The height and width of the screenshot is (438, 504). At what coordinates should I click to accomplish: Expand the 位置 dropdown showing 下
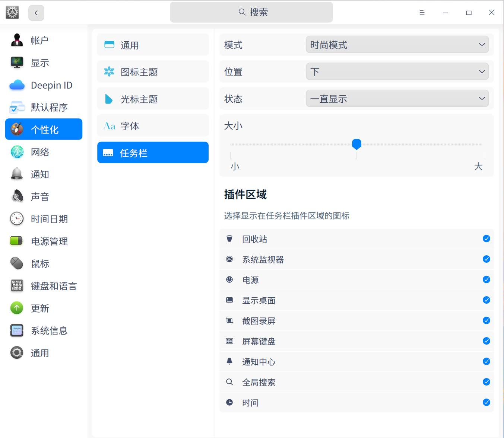click(397, 71)
